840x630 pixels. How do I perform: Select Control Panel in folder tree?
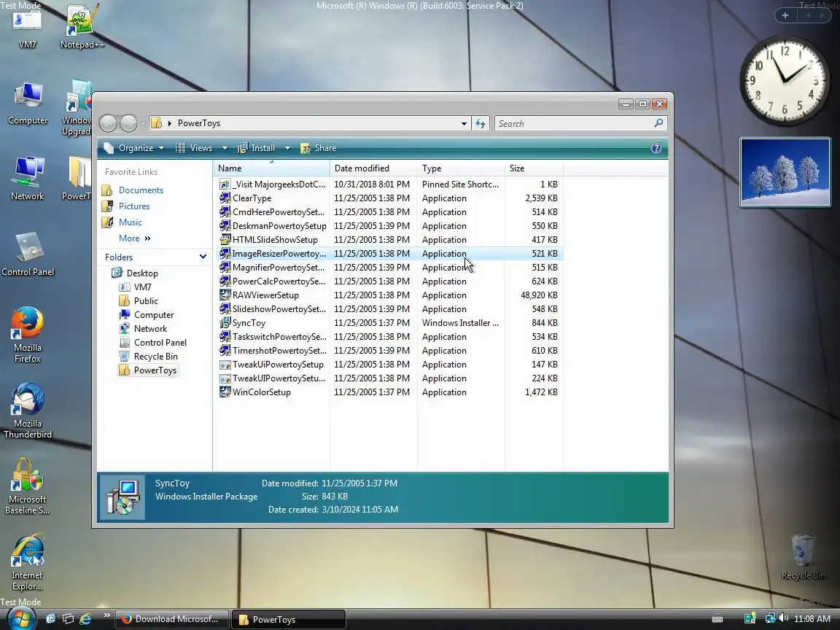coord(160,343)
